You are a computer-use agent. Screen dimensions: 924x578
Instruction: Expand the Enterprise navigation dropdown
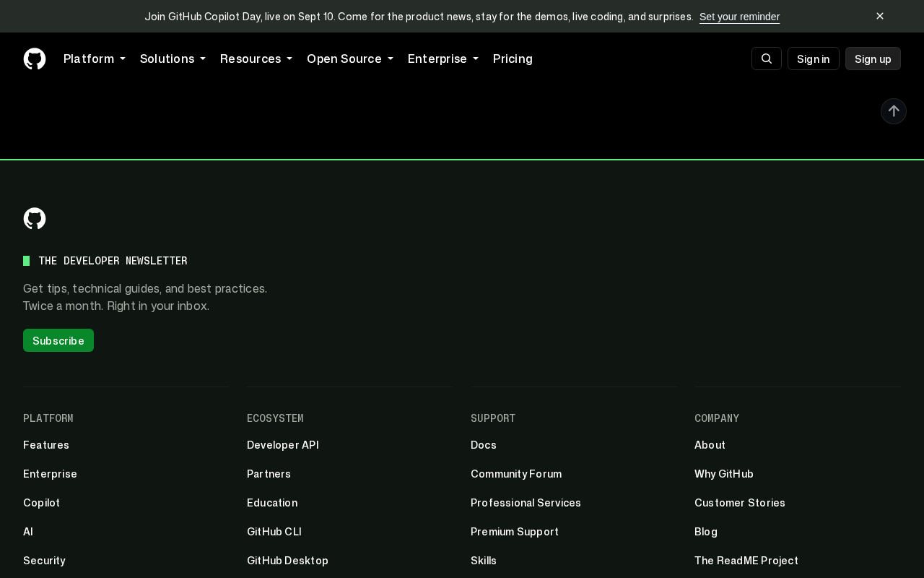tap(443, 59)
